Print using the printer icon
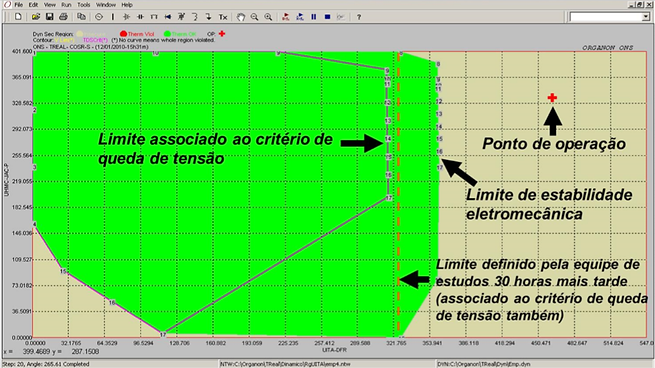 click(63, 17)
